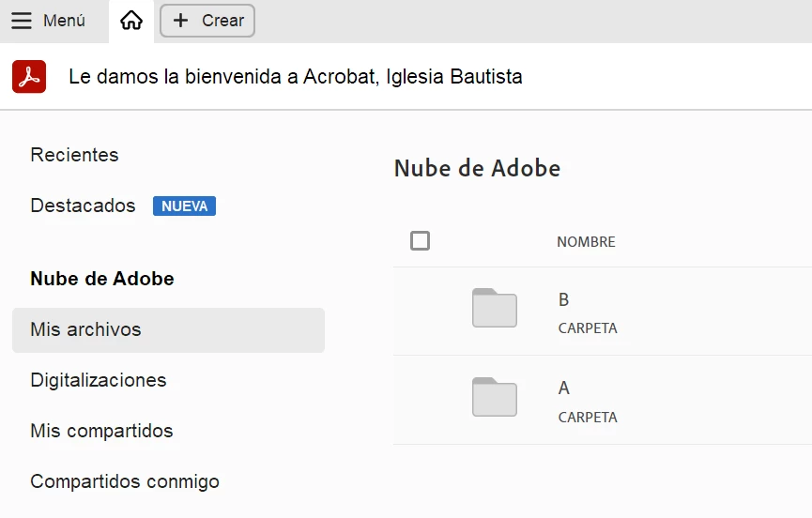Image resolution: width=812 pixels, height=518 pixels.
Task: Tick the select-all checkbox beside NOMBRE
Action: coord(420,240)
